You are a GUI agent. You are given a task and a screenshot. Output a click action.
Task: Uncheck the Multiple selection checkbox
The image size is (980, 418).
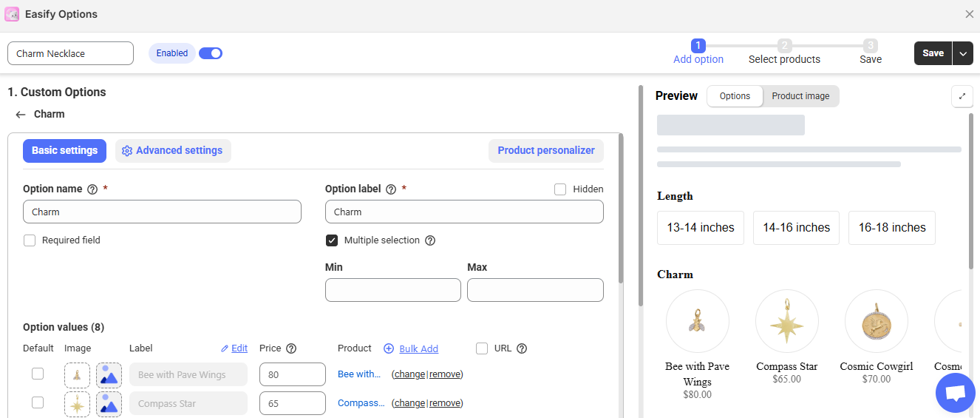tap(333, 240)
